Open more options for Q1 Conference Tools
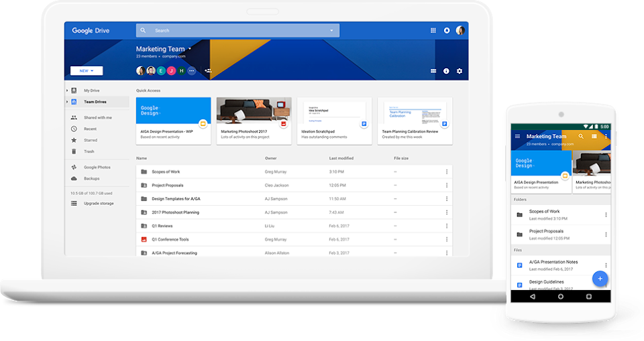 (x=447, y=239)
